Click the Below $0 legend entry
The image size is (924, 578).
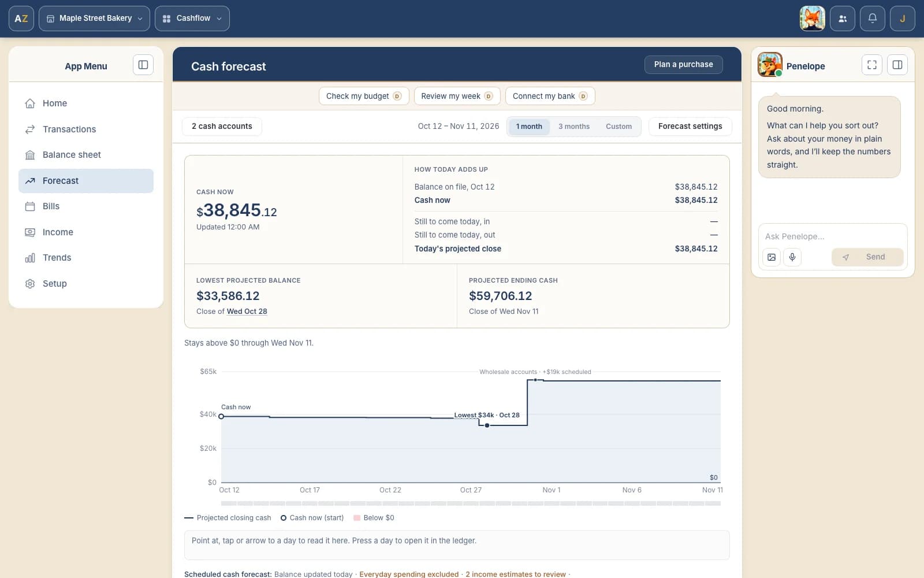(374, 518)
